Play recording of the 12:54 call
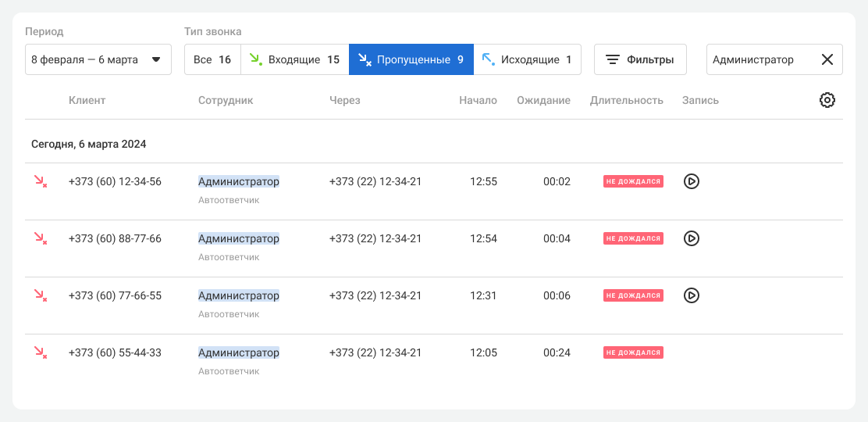868x422 pixels. pos(691,238)
